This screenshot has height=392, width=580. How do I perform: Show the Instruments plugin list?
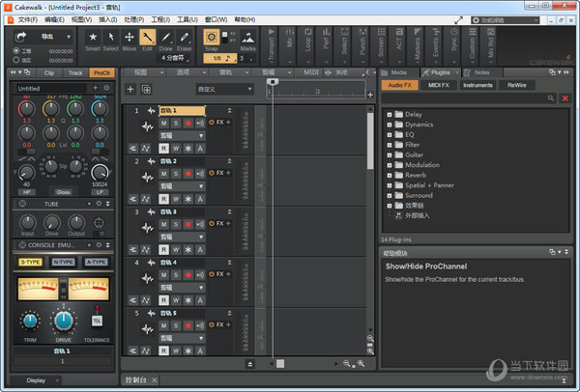pos(478,85)
